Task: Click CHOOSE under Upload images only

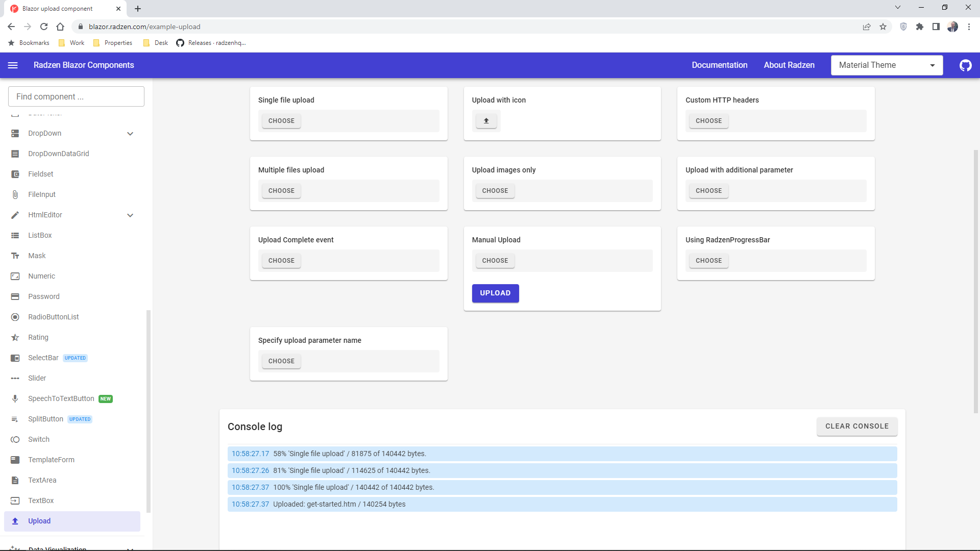Action: click(x=495, y=191)
